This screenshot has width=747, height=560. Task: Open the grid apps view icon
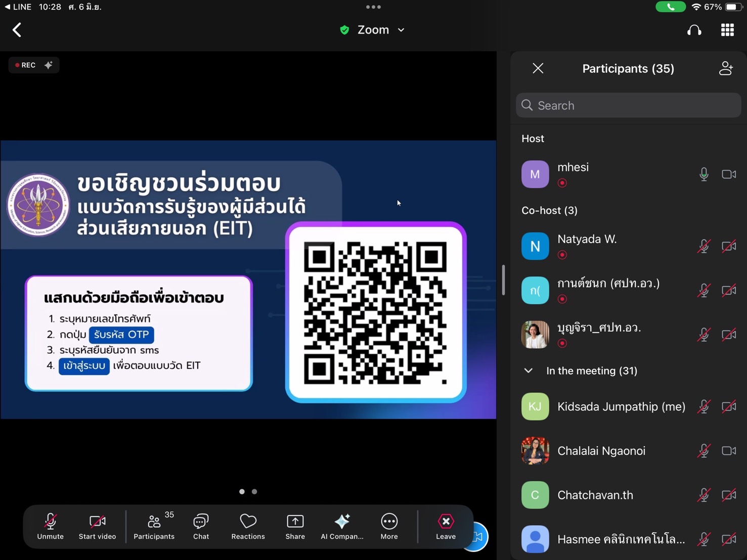727,30
